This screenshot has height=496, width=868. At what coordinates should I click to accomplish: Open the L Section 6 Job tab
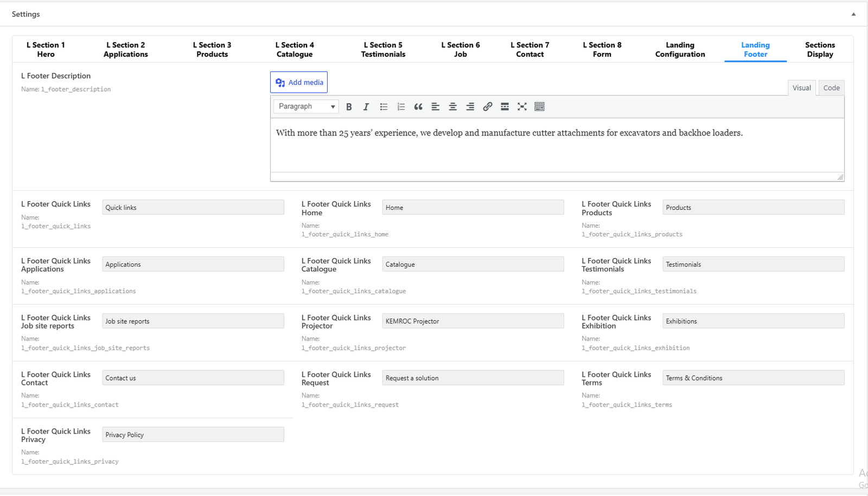tap(461, 49)
